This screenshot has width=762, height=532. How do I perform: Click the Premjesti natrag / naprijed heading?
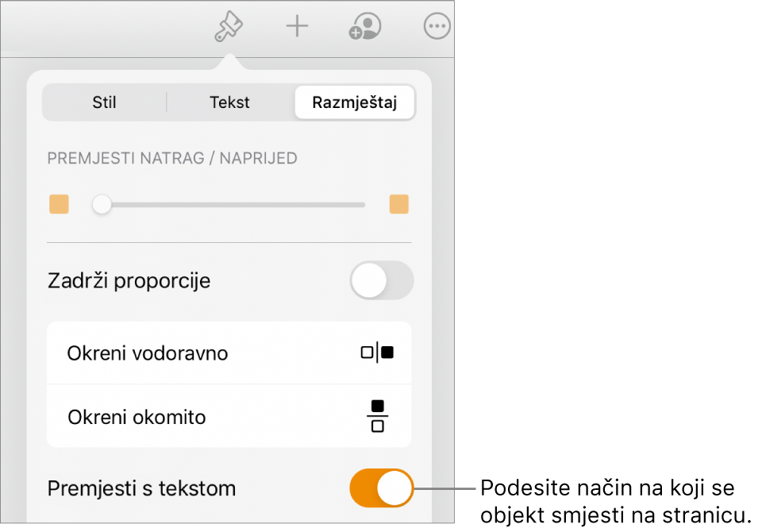[172, 158]
